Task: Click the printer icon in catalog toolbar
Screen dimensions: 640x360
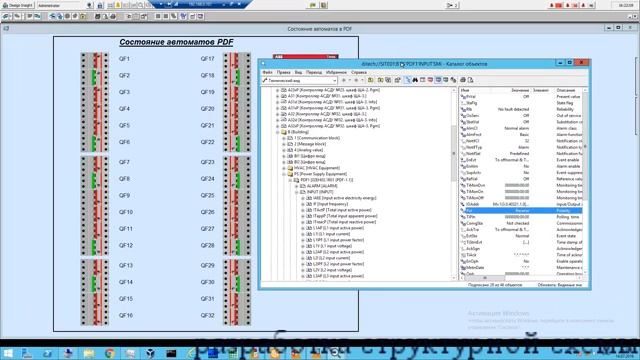Action: (x=463, y=80)
